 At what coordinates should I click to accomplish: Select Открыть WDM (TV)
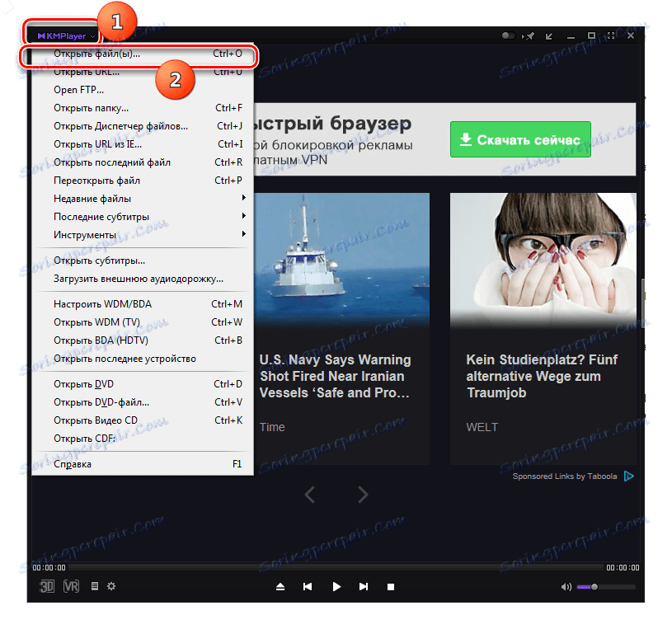click(x=143, y=322)
